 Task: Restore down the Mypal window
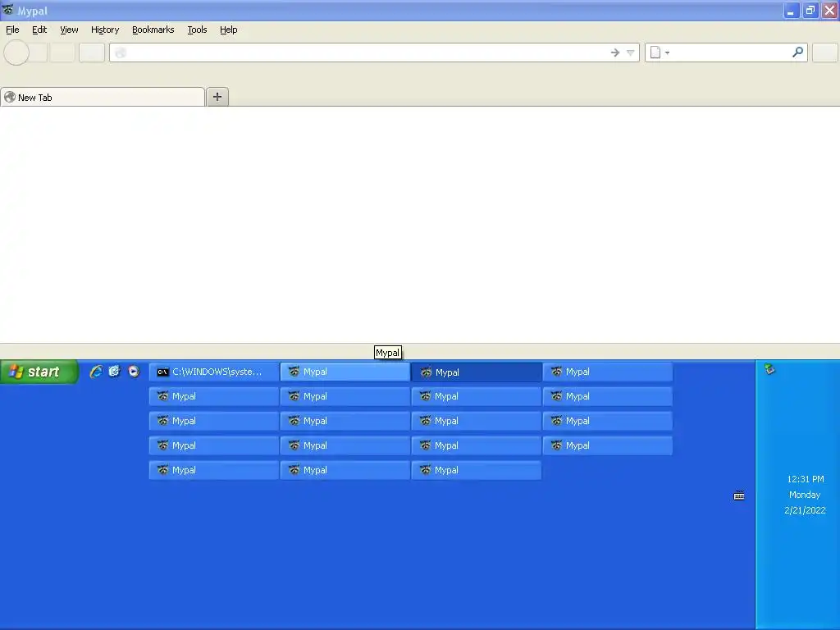[x=810, y=10]
